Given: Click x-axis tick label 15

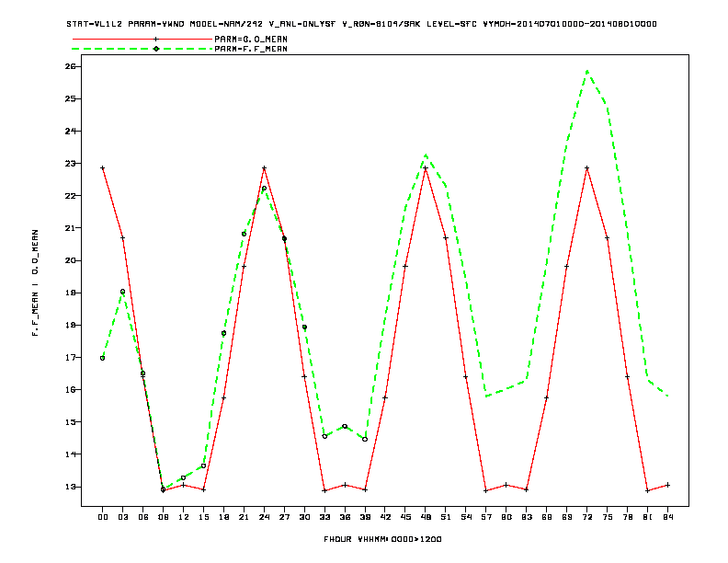Looking at the screenshot, I should tap(203, 517).
